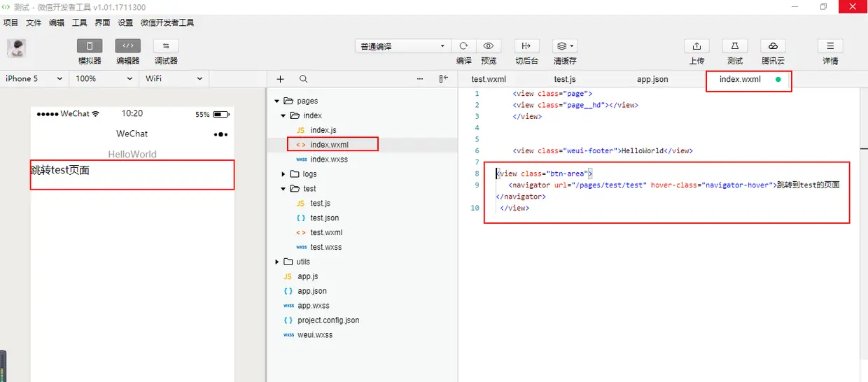Open the 微信开发者工具 menu
The height and width of the screenshot is (382, 868).
(x=167, y=22)
